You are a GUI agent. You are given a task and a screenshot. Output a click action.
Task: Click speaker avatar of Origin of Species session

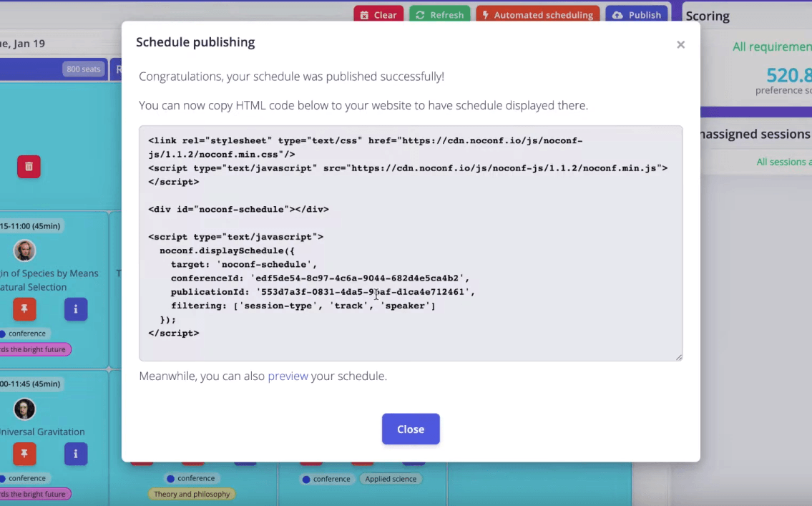[x=24, y=250]
